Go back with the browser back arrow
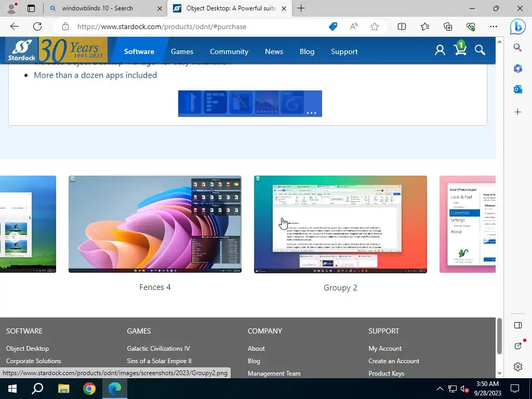532x399 pixels. pos(14,26)
